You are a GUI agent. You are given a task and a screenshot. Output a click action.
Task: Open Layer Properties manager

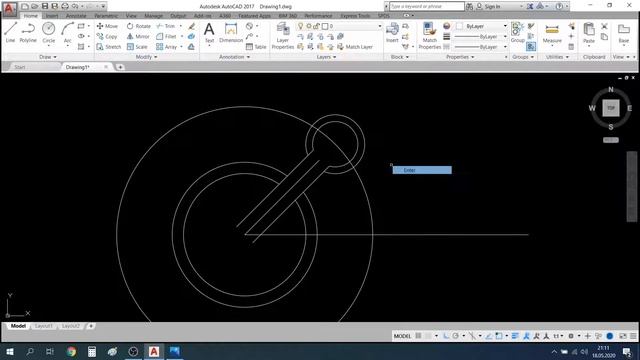point(282,36)
